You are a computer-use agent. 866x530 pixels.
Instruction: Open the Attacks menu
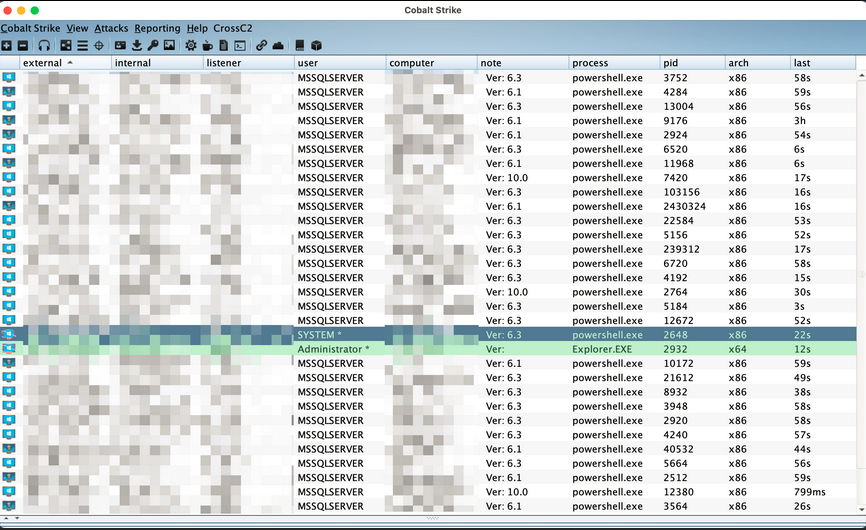pos(111,28)
